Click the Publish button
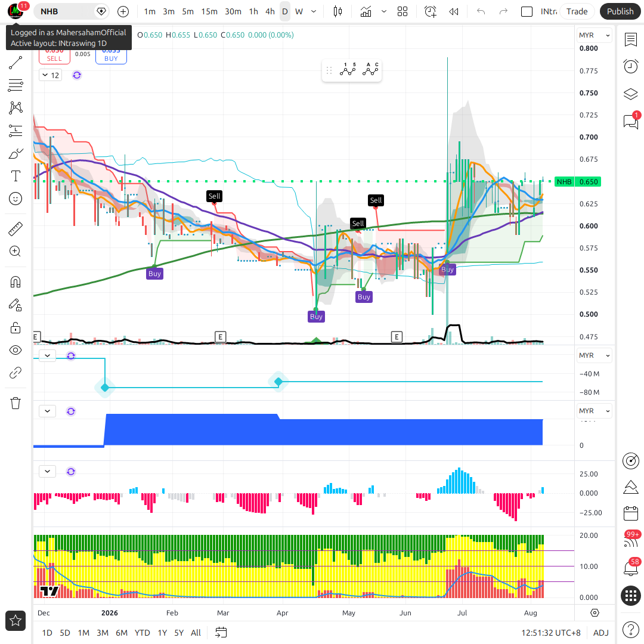 point(620,11)
